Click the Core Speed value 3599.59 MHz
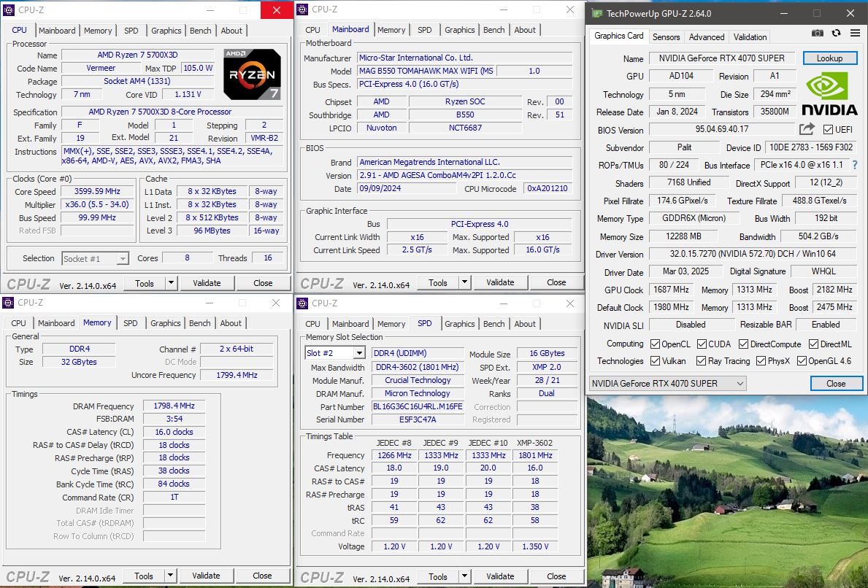The width and height of the screenshot is (868, 588). pyautogui.click(x=97, y=191)
